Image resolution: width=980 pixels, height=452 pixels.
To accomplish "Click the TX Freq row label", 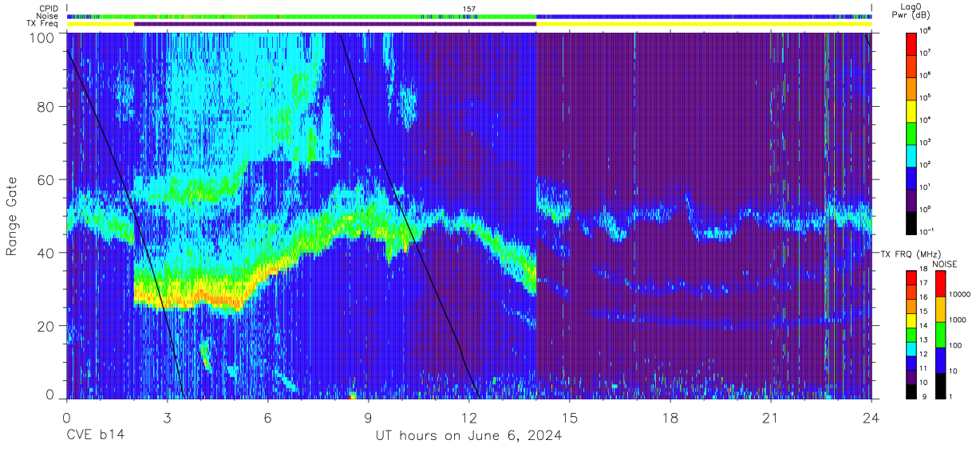I will point(43,24).
